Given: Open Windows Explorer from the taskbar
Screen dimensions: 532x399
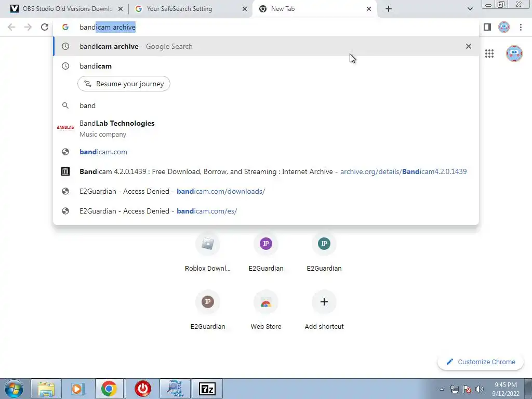Looking at the screenshot, I should (46, 389).
